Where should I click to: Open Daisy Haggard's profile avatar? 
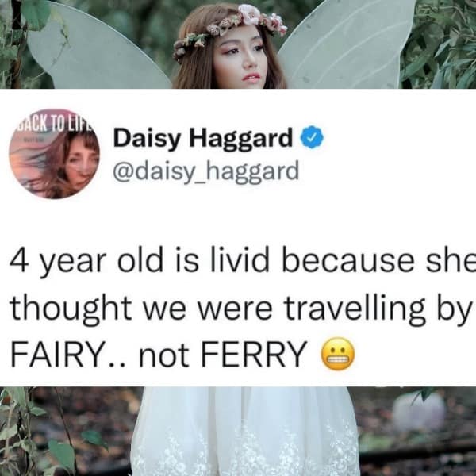(x=55, y=154)
